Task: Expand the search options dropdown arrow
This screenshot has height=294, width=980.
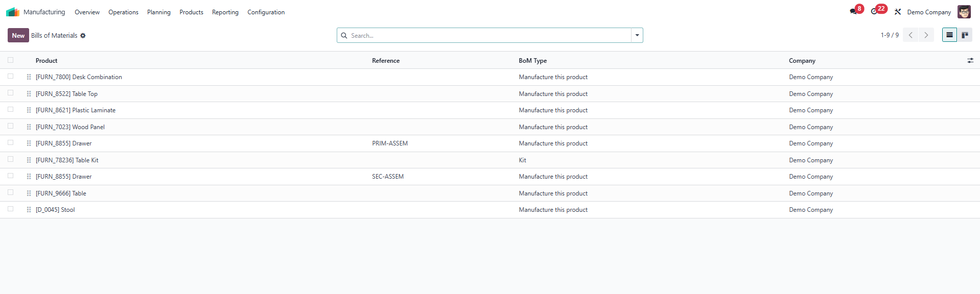Action: click(637, 35)
